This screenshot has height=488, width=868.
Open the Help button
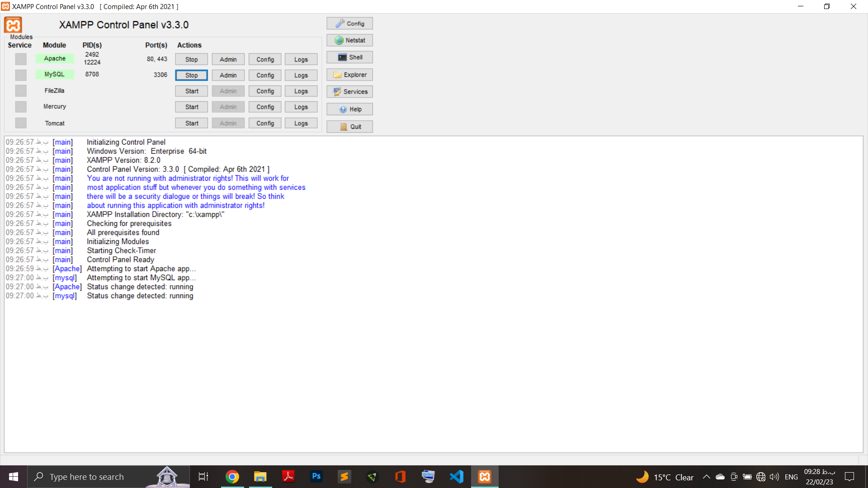point(349,109)
